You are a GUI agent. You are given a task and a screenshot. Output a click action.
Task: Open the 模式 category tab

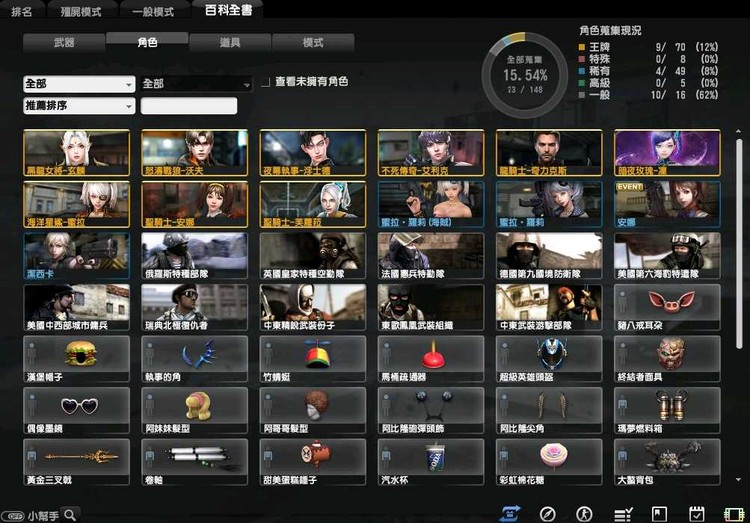click(313, 43)
